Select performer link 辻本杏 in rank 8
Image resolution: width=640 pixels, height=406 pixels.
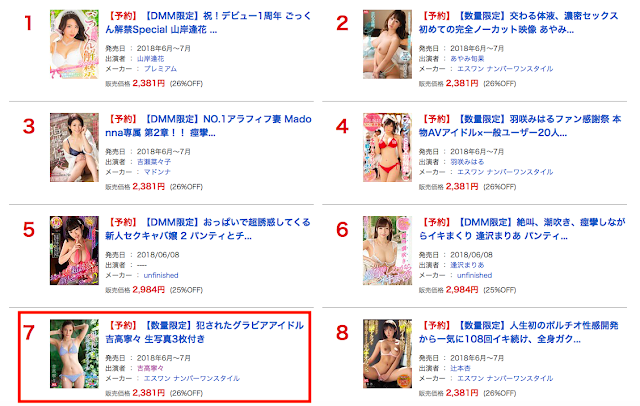460,368
